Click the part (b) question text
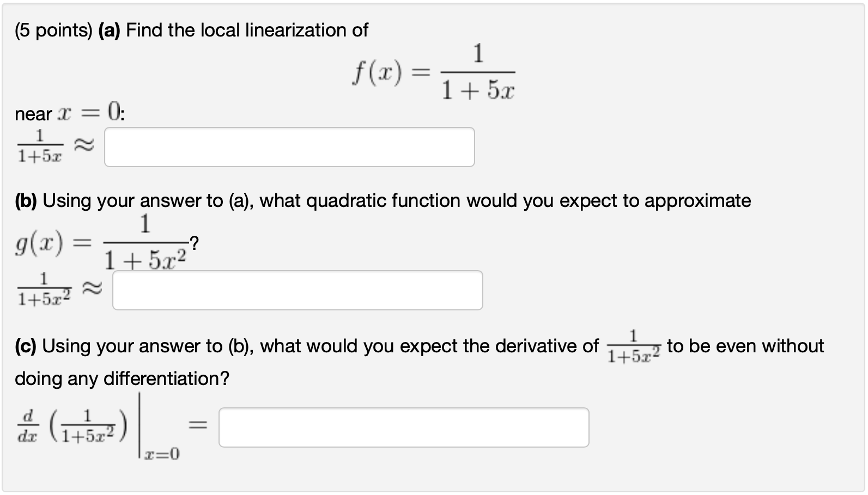 pos(381,200)
